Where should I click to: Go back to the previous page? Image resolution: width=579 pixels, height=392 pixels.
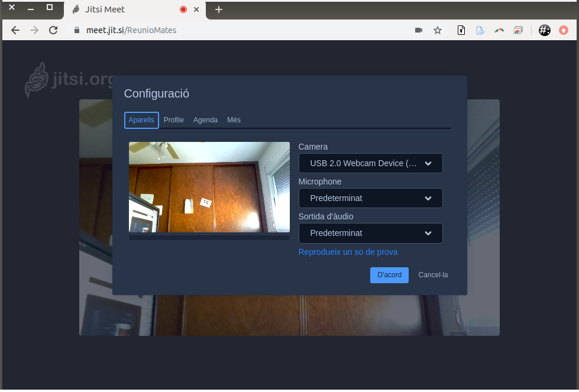15,30
